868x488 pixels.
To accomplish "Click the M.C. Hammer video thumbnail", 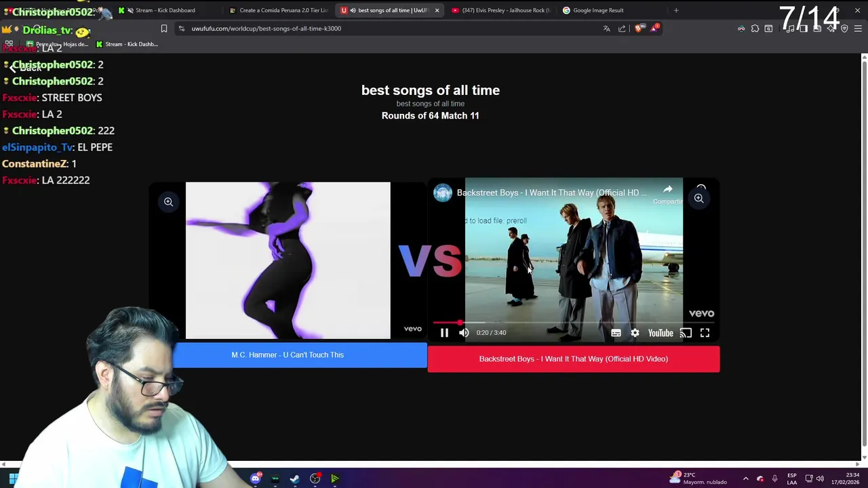I will click(x=288, y=260).
